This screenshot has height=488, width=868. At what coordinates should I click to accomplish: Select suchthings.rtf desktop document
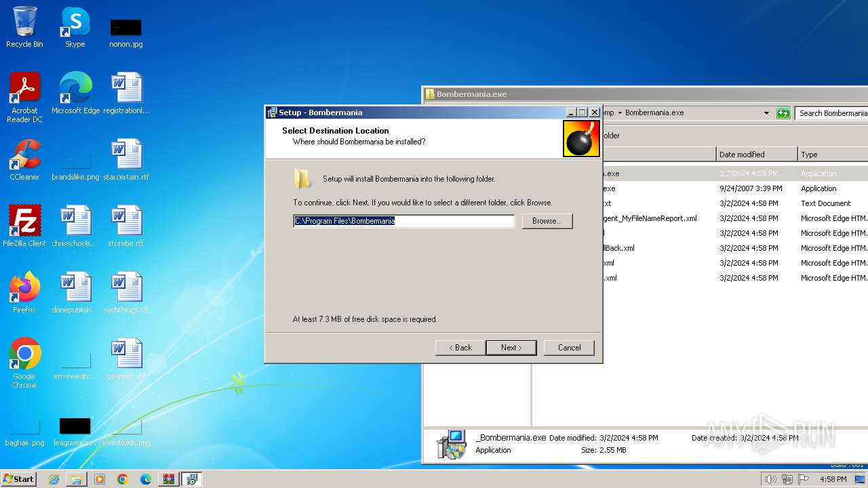(x=126, y=293)
